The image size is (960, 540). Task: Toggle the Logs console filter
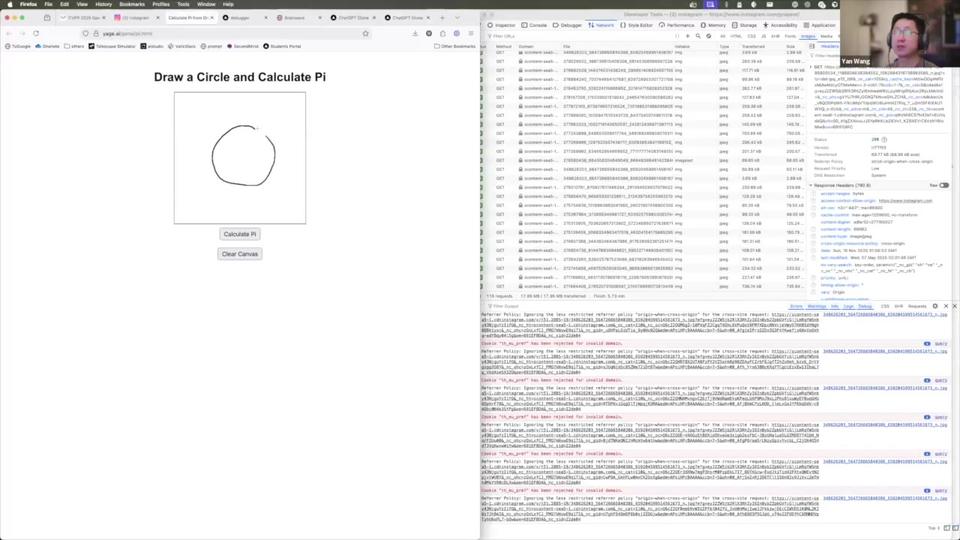(x=849, y=306)
